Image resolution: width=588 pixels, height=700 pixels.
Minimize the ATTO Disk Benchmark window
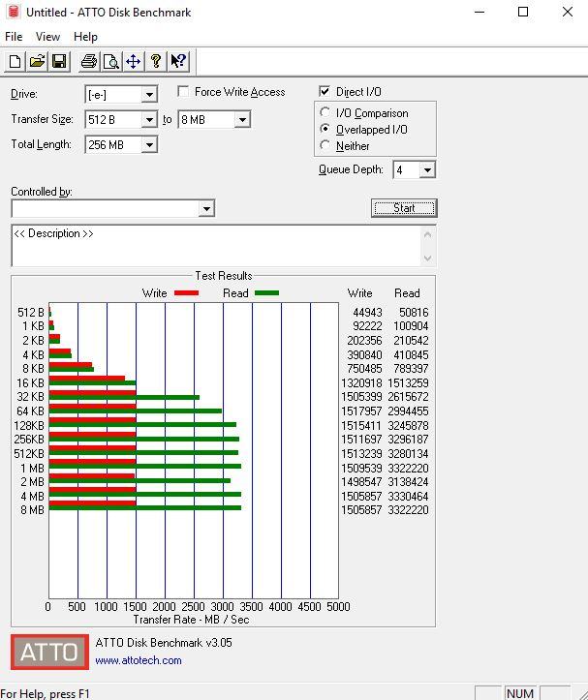(x=480, y=12)
